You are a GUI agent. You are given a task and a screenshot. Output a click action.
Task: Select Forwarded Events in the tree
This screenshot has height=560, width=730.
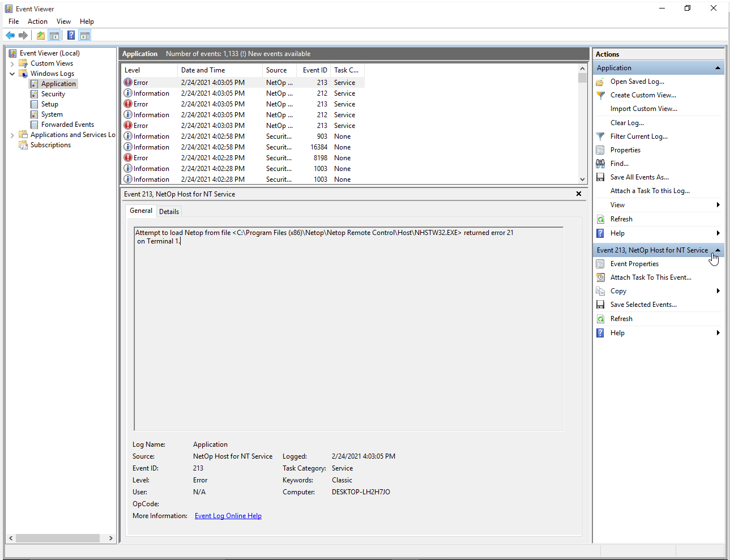(x=67, y=125)
